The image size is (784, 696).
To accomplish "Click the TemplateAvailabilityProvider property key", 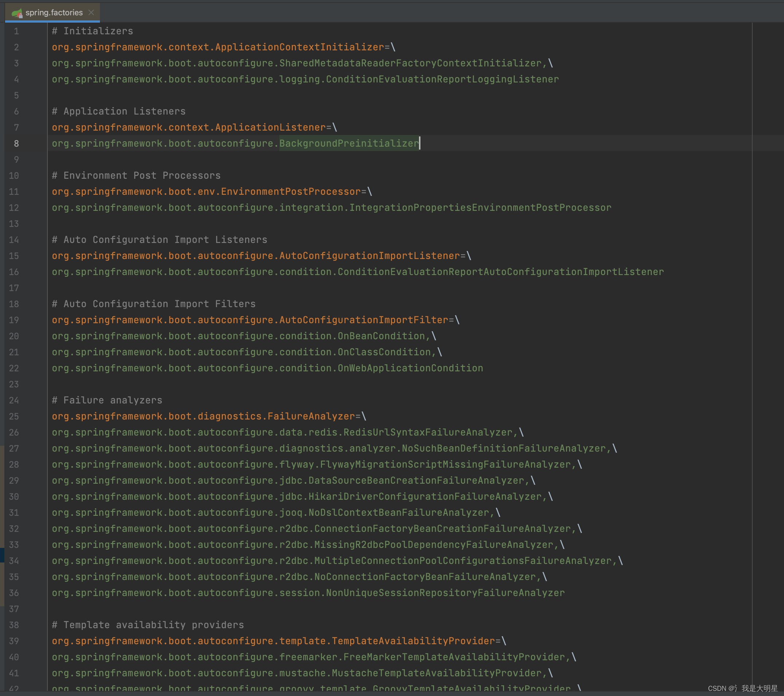I will click(413, 641).
